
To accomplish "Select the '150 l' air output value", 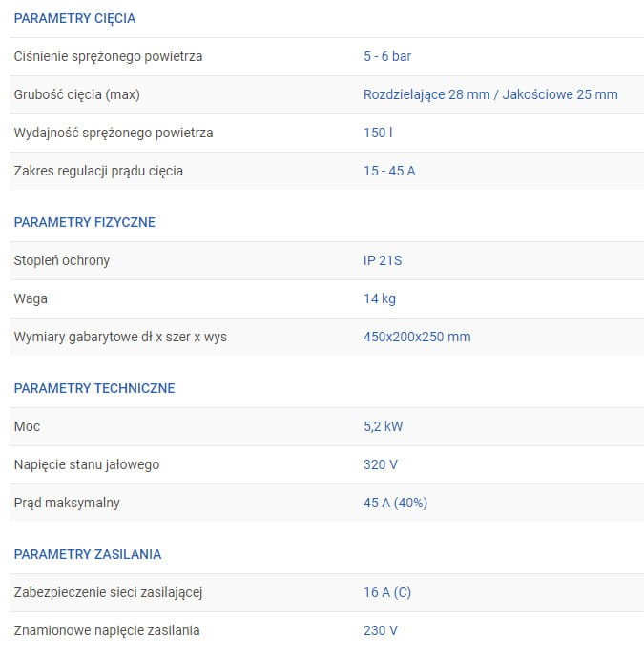I will point(378,133).
